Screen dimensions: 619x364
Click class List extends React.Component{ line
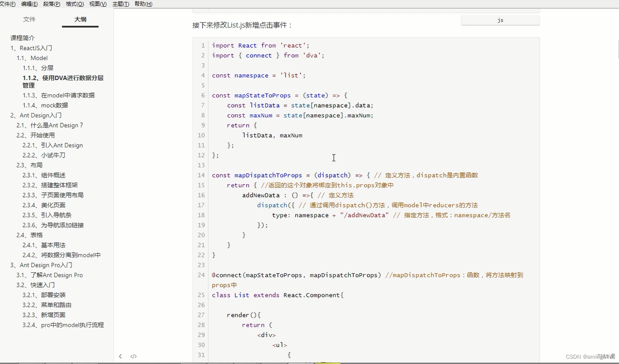277,295
